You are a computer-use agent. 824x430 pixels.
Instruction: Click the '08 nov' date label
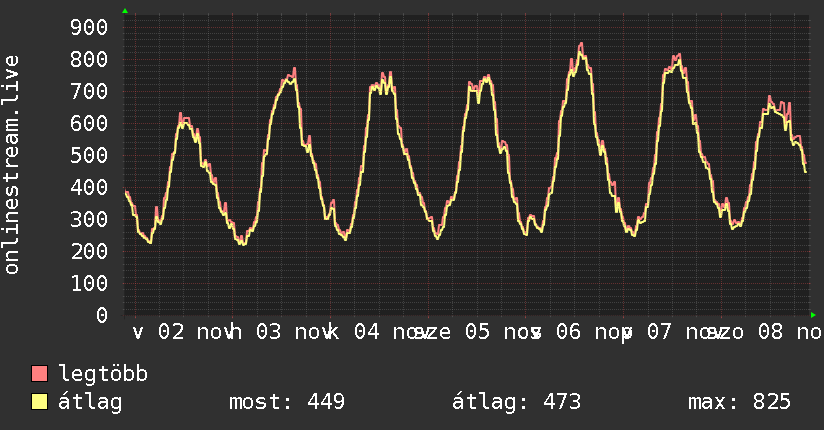pos(783,332)
